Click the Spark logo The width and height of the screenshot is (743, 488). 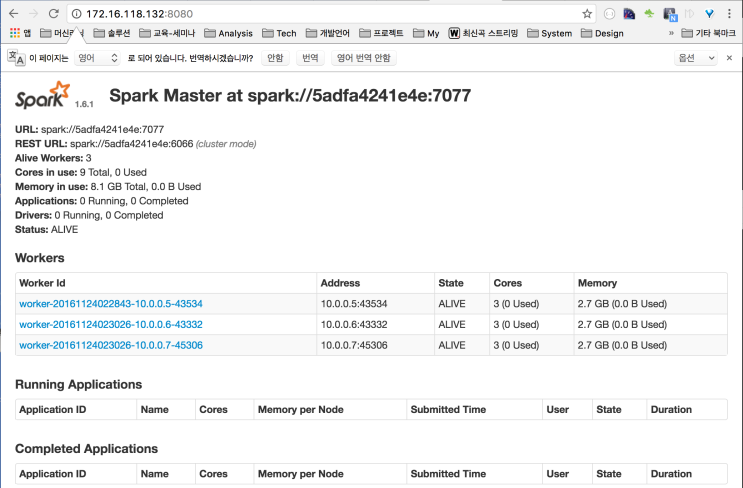coord(43,94)
